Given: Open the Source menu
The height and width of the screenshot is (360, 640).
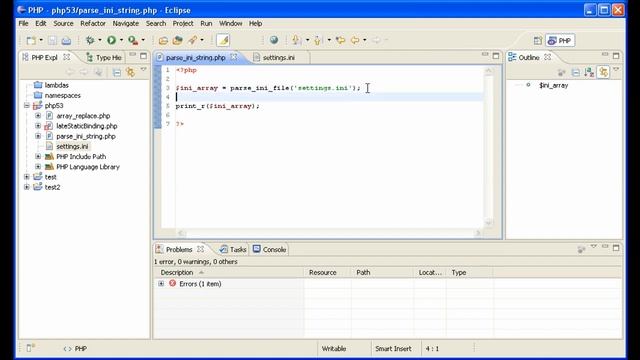Looking at the screenshot, I should (x=63, y=24).
